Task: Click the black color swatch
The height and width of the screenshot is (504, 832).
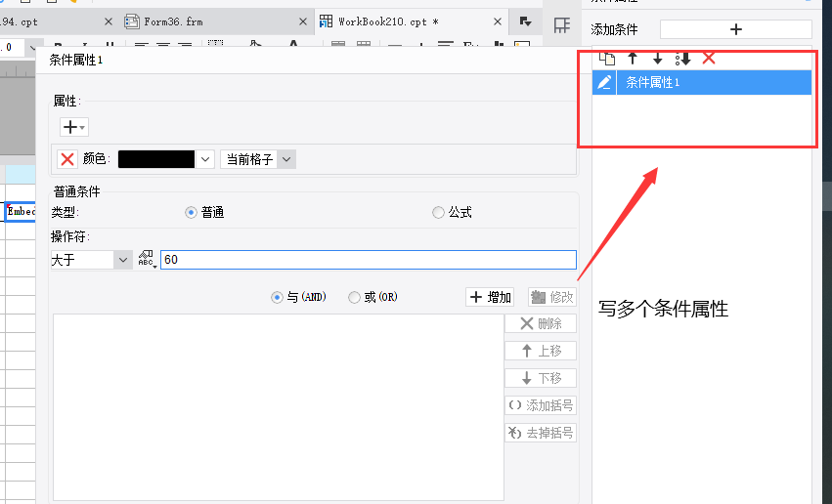Action: 156,159
